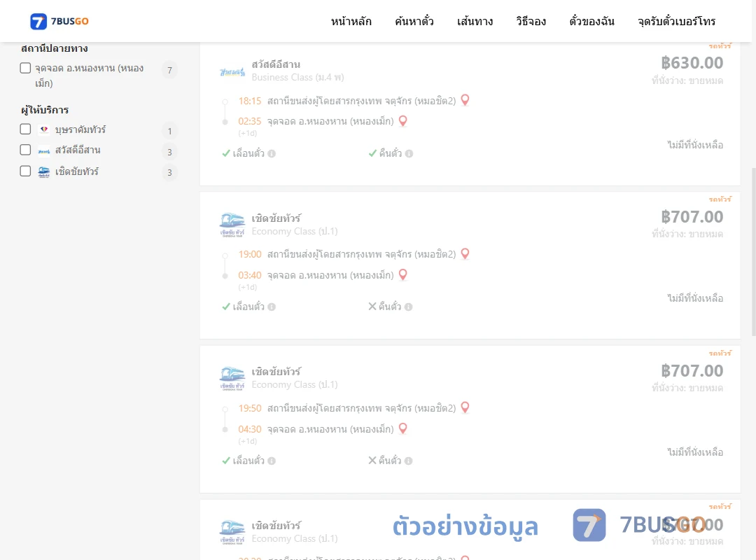Click the 19:00 departure time text
The image size is (756, 560).
click(250, 254)
